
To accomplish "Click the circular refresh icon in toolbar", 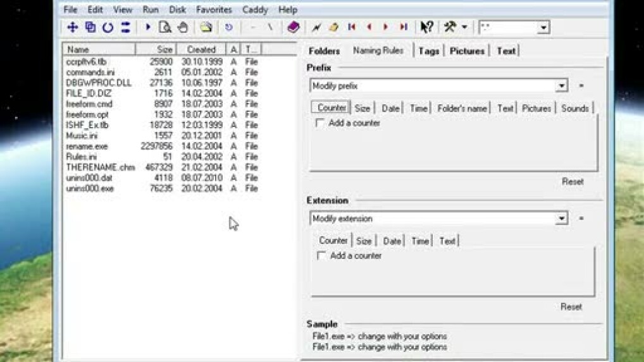I will pos(108,27).
